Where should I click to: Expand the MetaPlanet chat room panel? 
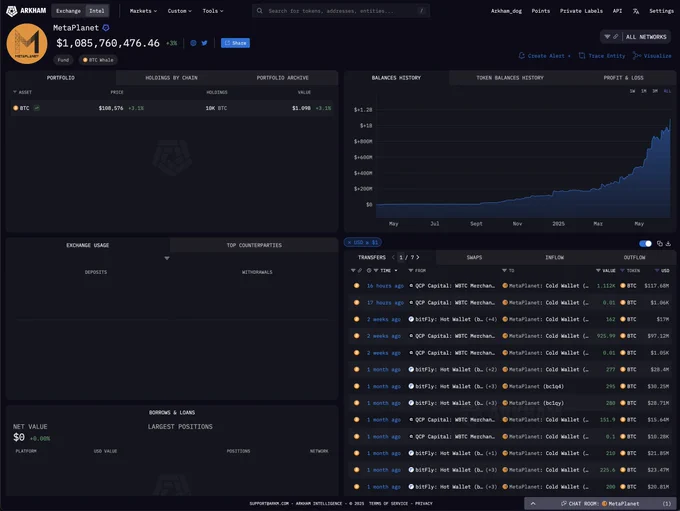[x=533, y=504]
